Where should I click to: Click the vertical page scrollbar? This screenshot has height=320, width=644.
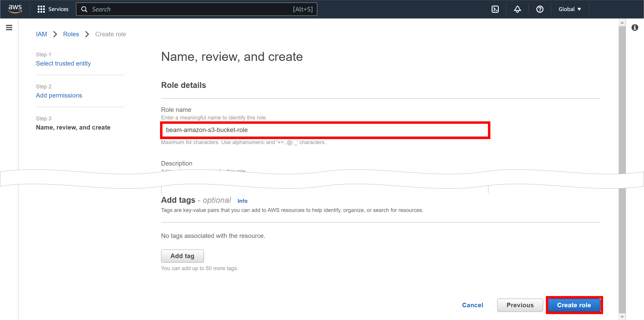click(x=622, y=100)
